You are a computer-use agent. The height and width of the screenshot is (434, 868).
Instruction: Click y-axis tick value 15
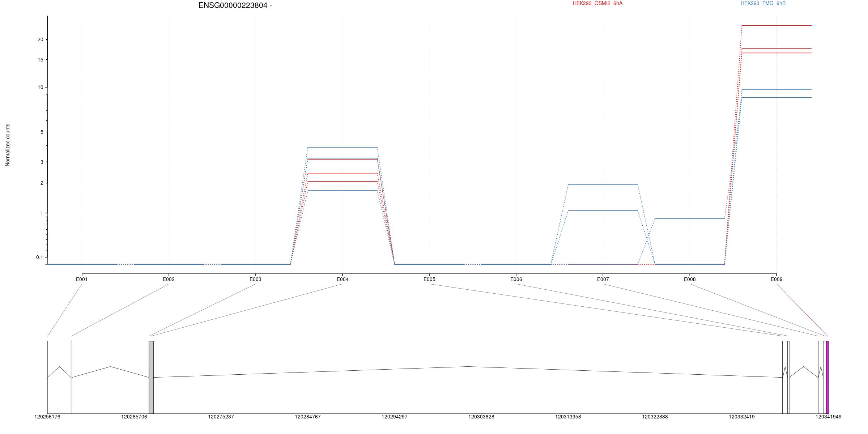click(40, 60)
